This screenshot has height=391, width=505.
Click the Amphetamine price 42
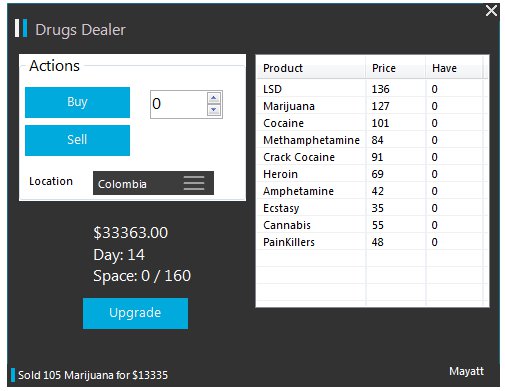(377, 191)
